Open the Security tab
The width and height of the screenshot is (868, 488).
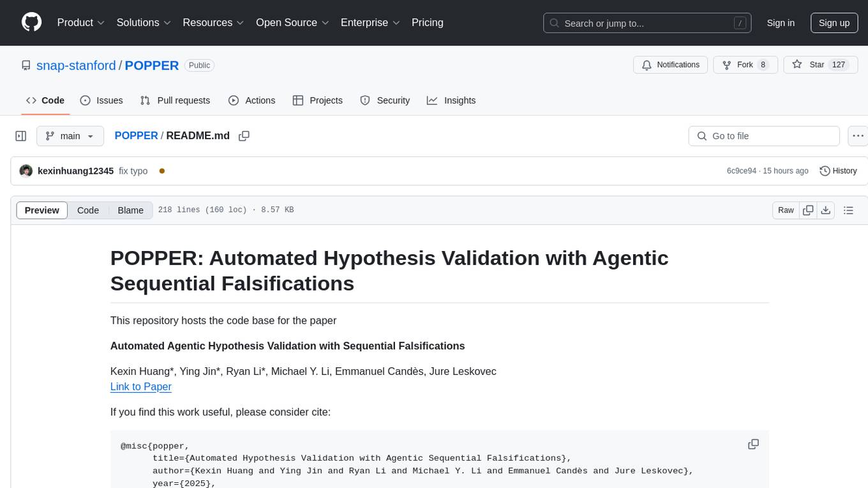pyautogui.click(x=385, y=100)
